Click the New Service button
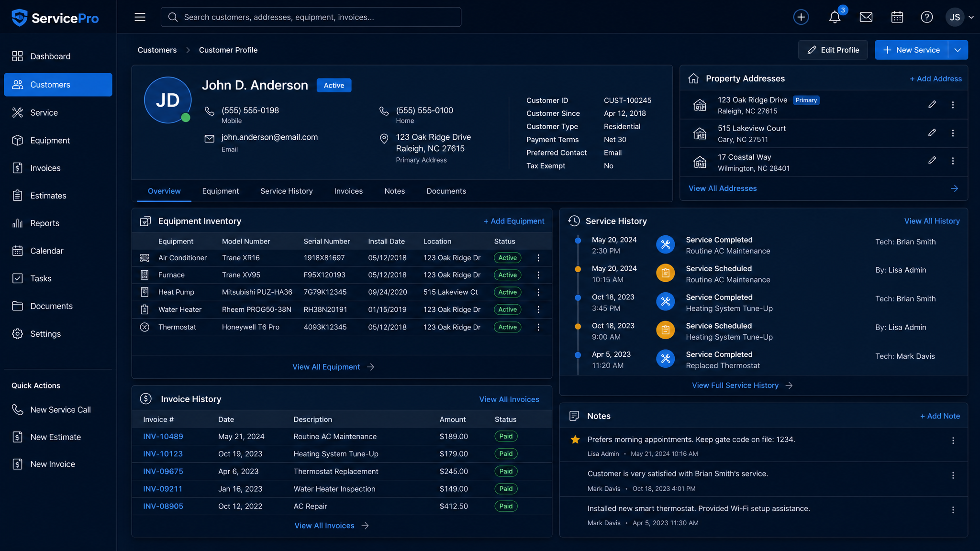Image resolution: width=980 pixels, height=551 pixels. (x=911, y=50)
